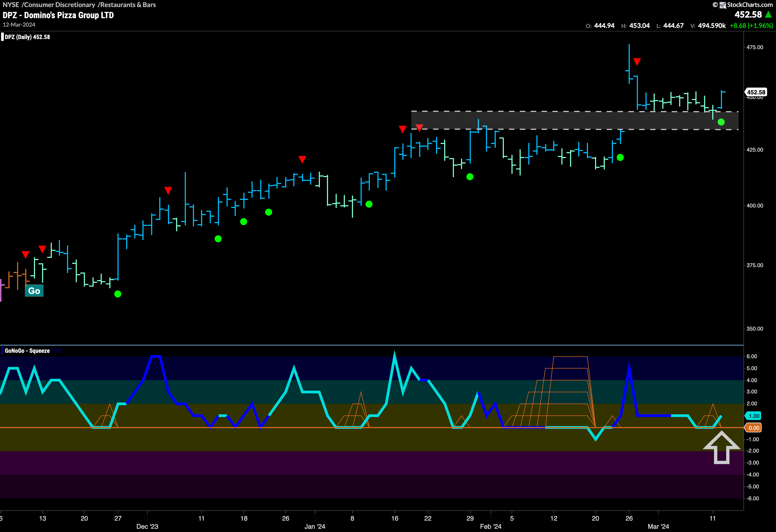This screenshot has height=532, width=776.
Task: Click the 13 date tick label
Action: tap(42, 518)
